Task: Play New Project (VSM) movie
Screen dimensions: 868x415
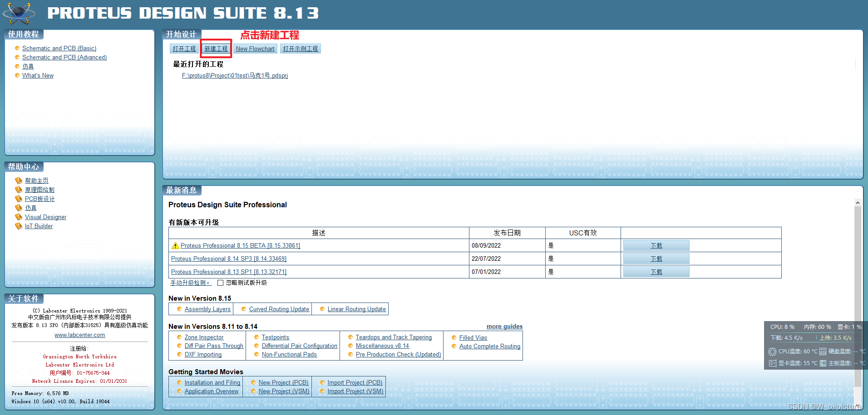Action: click(x=284, y=391)
